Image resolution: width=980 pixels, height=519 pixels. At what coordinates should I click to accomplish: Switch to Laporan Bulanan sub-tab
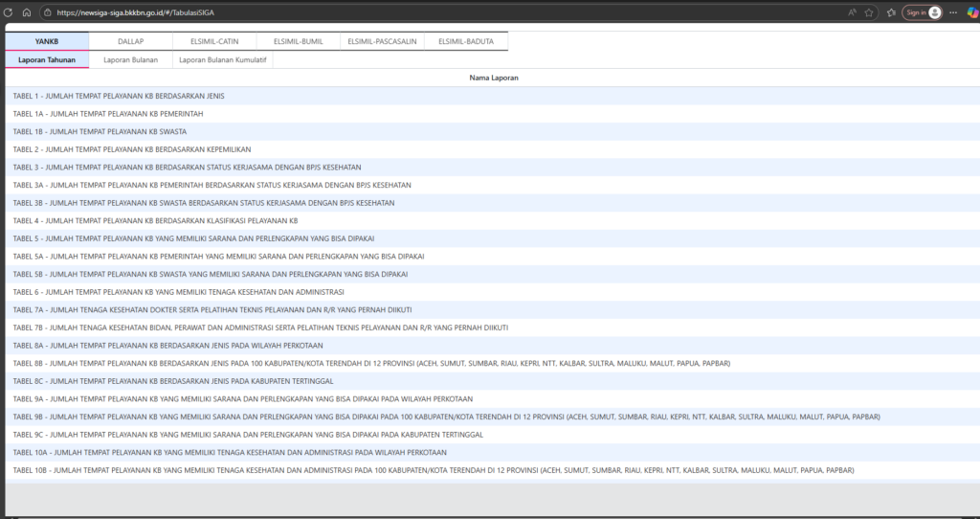click(130, 60)
